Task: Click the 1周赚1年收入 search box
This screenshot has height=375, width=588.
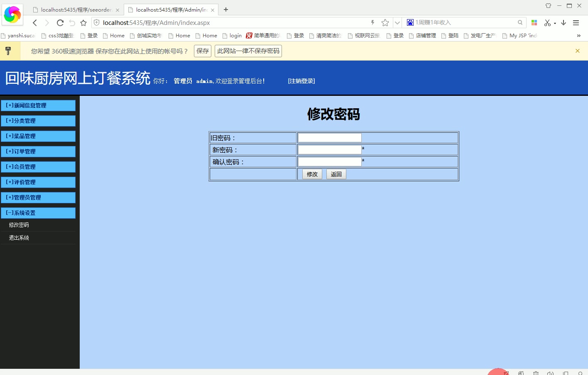Action: (465, 22)
